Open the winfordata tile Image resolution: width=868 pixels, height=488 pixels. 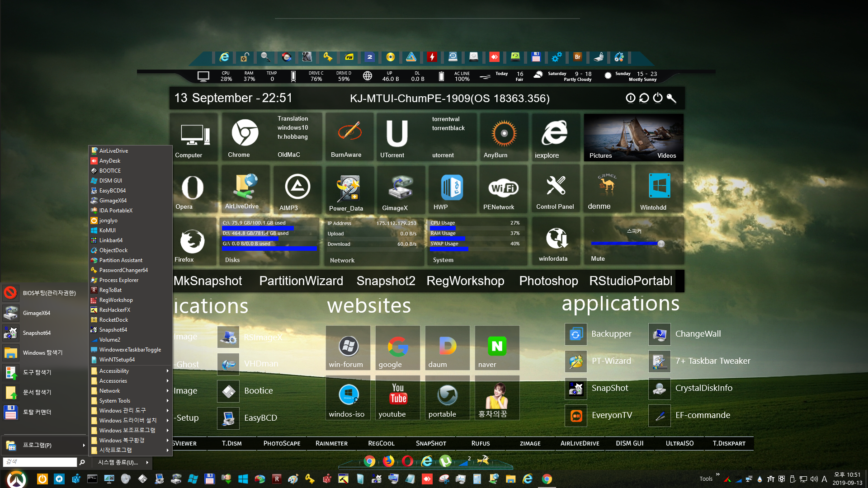[x=556, y=241]
